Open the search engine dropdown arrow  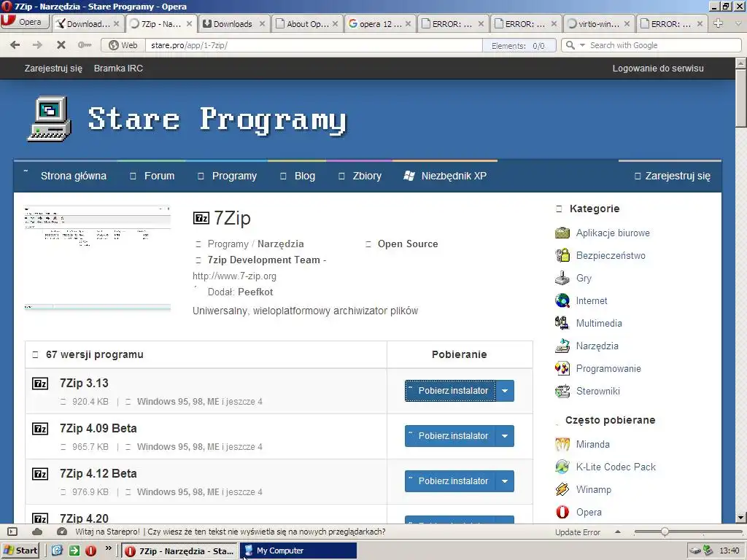coord(582,45)
